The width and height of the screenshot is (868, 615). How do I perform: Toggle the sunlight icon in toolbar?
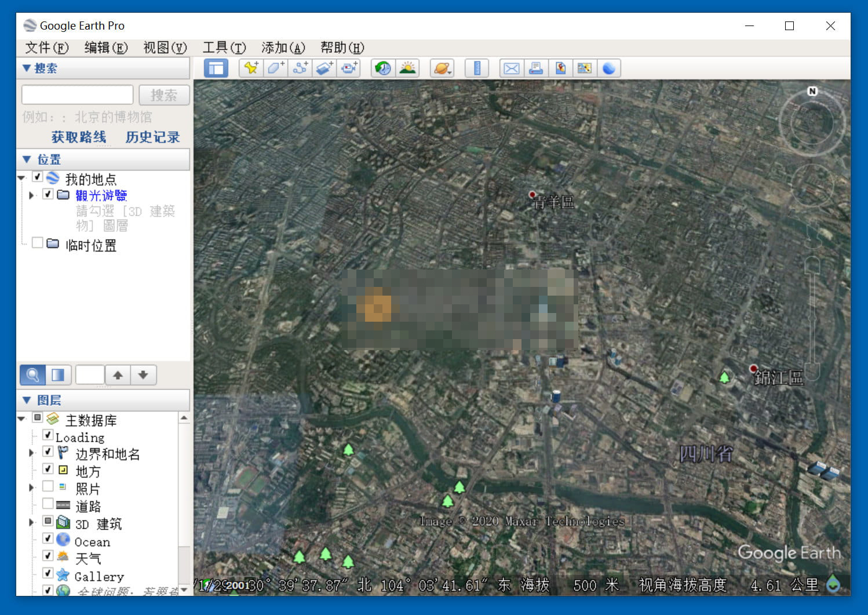(407, 68)
